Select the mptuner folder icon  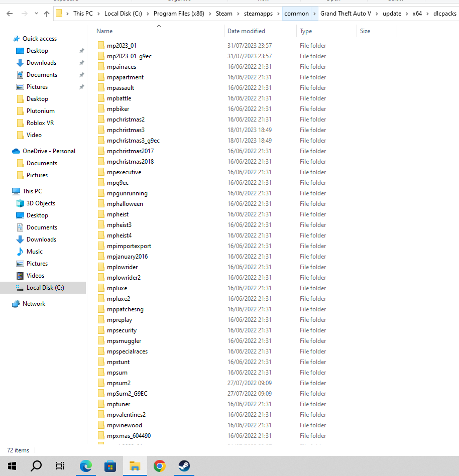click(x=101, y=404)
